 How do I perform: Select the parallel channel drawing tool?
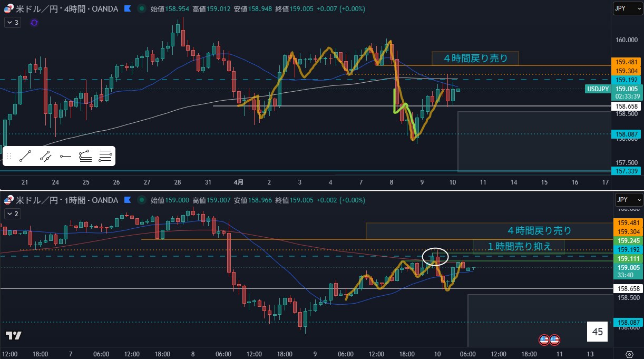pyautogui.click(x=46, y=156)
